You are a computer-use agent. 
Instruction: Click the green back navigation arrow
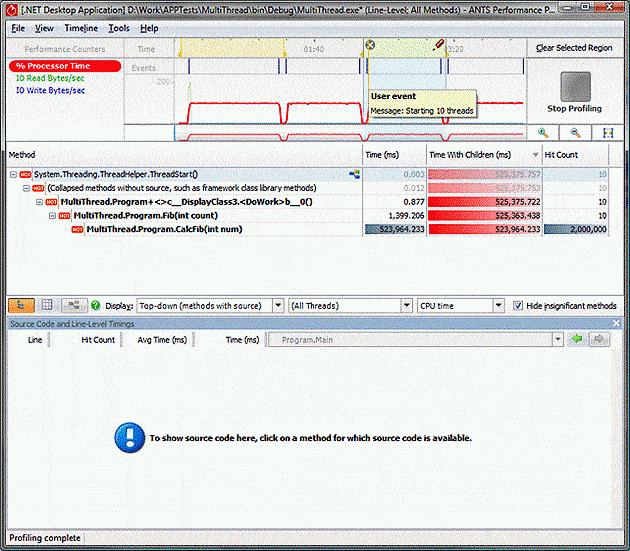[577, 340]
